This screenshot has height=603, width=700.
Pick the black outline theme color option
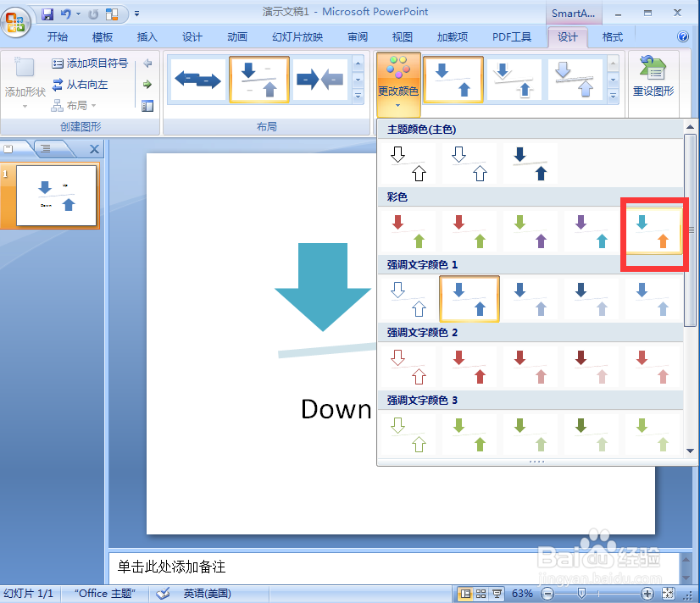click(x=408, y=163)
